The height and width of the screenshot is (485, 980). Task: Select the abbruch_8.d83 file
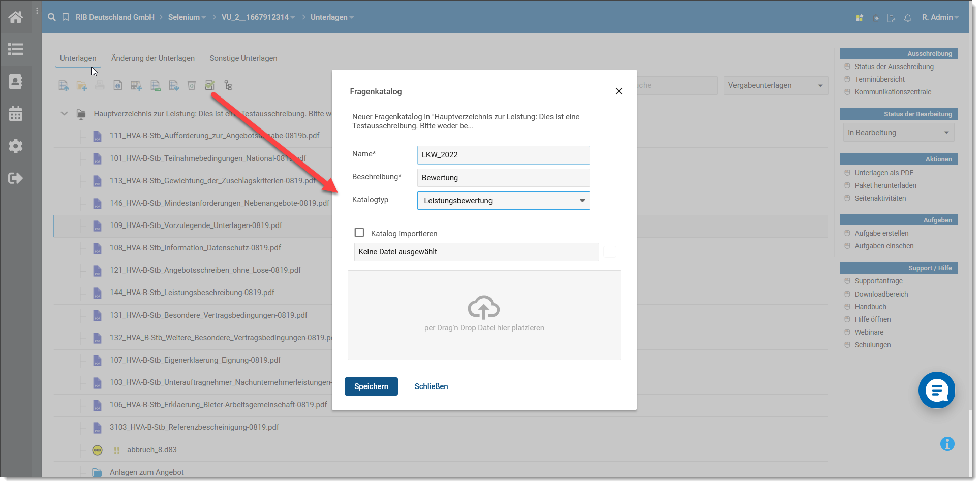(152, 450)
